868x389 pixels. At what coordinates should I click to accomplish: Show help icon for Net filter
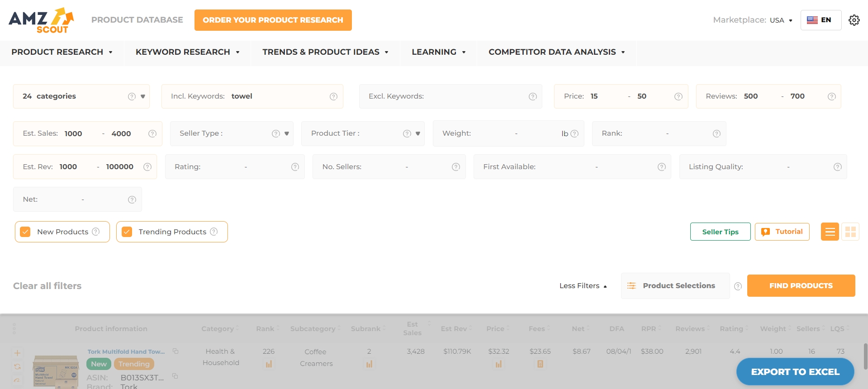(x=132, y=199)
